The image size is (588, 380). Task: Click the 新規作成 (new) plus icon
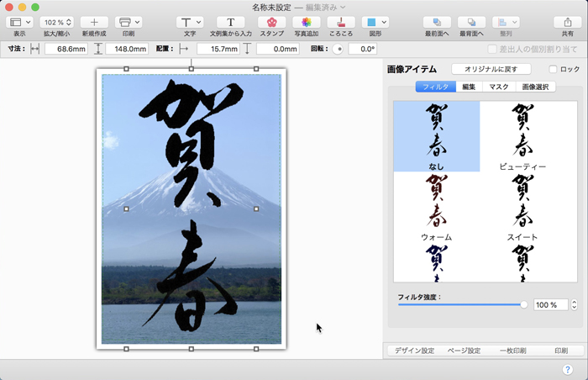coord(94,22)
